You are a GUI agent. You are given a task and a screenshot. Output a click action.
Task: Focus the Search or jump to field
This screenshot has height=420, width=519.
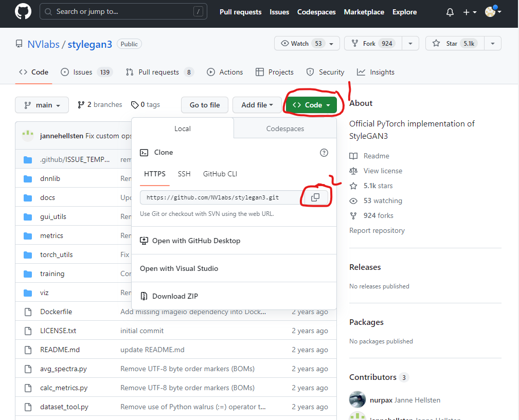(123, 12)
